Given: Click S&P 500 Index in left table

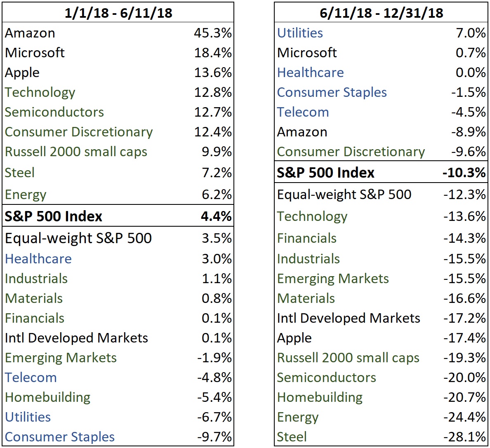Looking at the screenshot, I should click(x=54, y=216).
